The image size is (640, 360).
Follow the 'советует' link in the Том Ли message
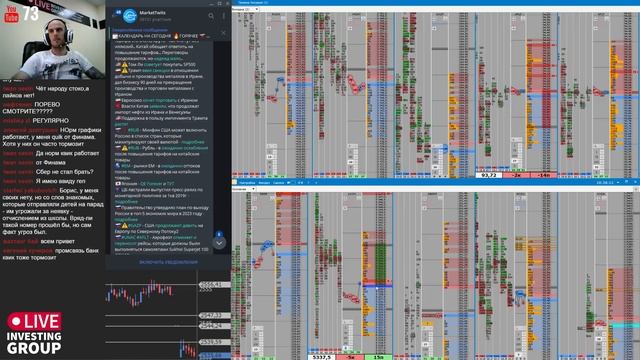(152, 64)
